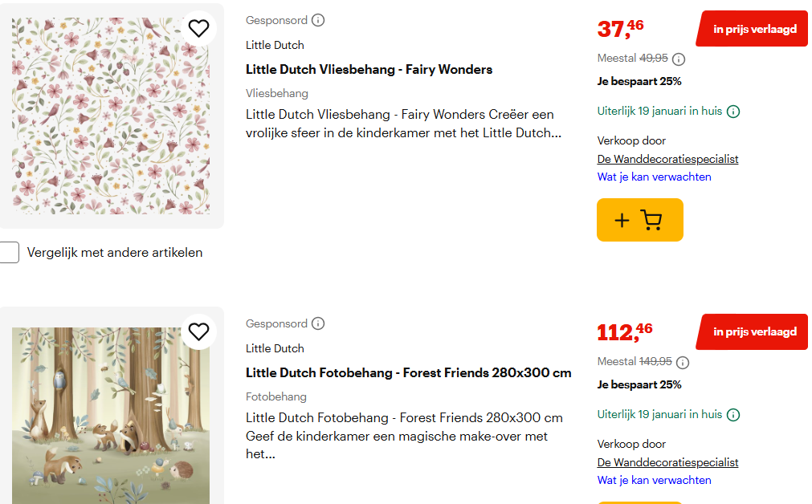Click info icon beside second Gesponsord label
Image resolution: width=812 pixels, height=504 pixels.
318,323
